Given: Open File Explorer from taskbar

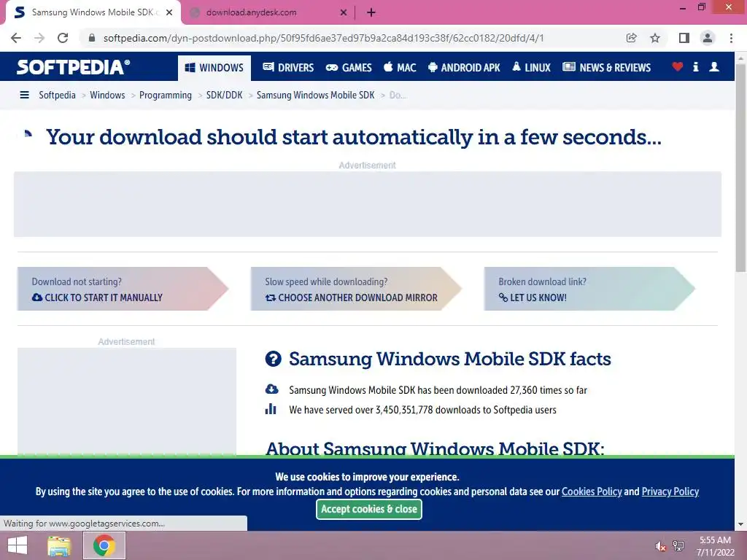Looking at the screenshot, I should 59,545.
